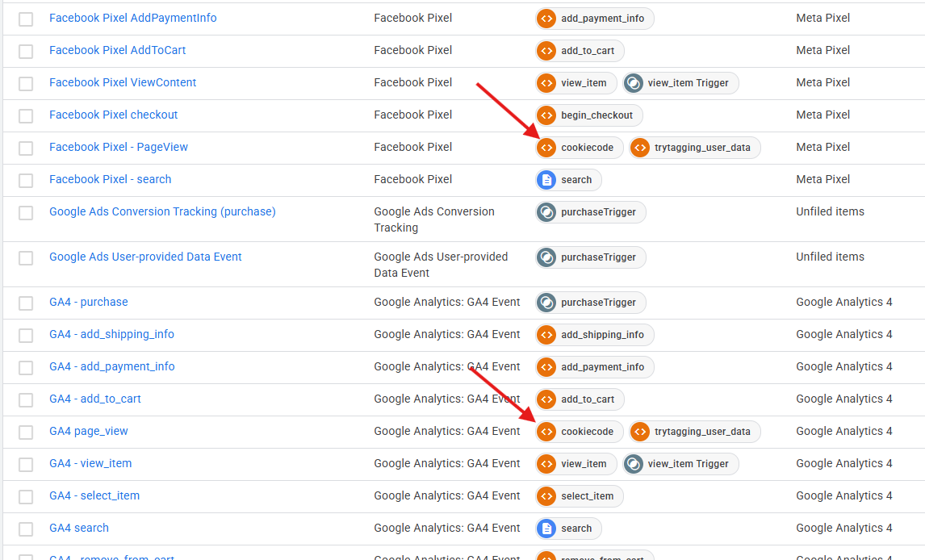The image size is (925, 560).
Task: Tick the GA4 page_view tag checkbox
Action: [x=26, y=433]
